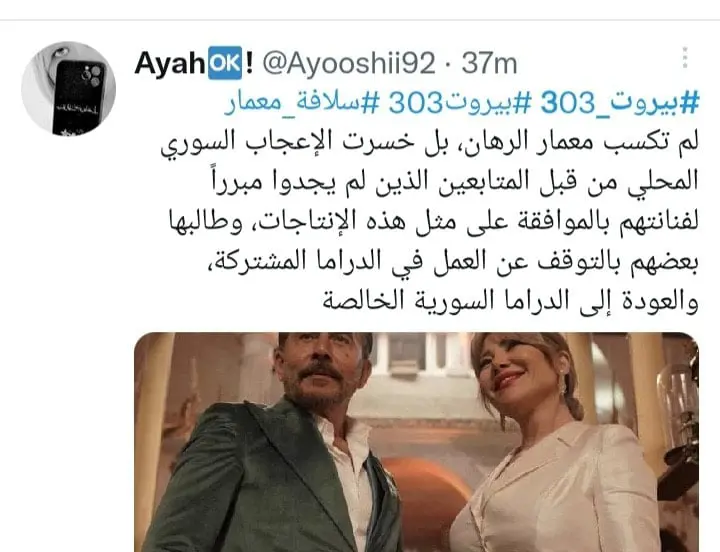
Task: Click the tweet line mentioning الإنتاجات
Action: [x=432, y=223]
